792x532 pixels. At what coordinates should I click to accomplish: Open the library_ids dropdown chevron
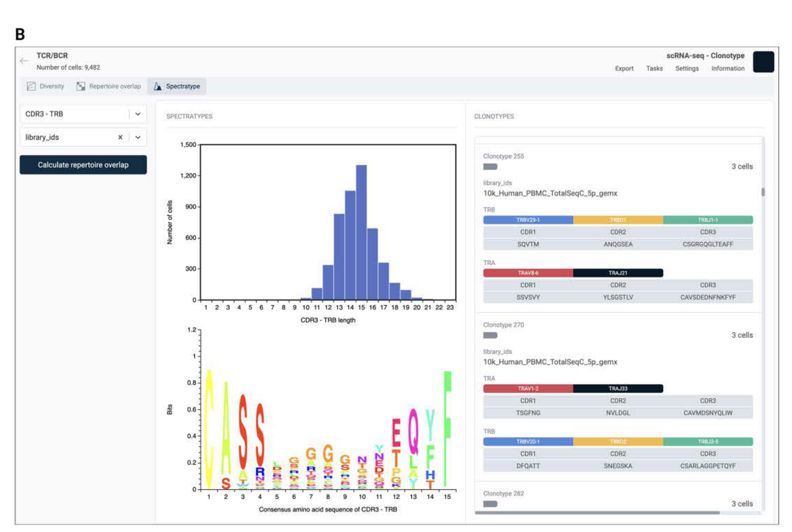tap(138, 137)
